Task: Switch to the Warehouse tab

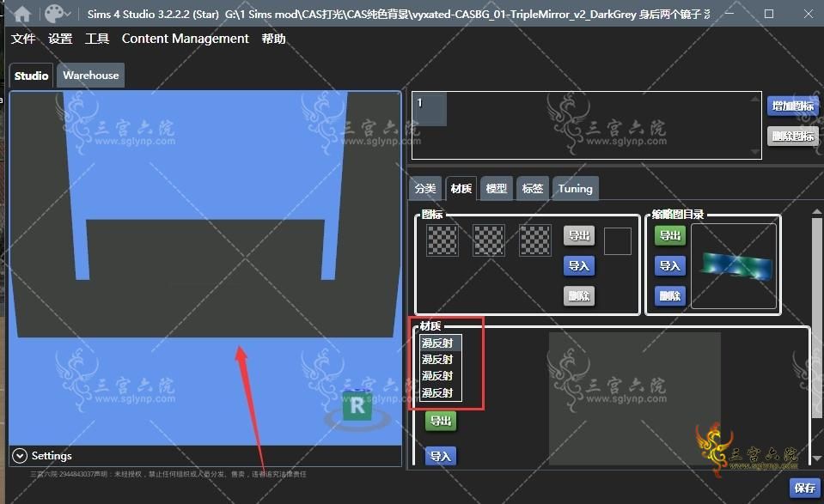Action: (90, 75)
